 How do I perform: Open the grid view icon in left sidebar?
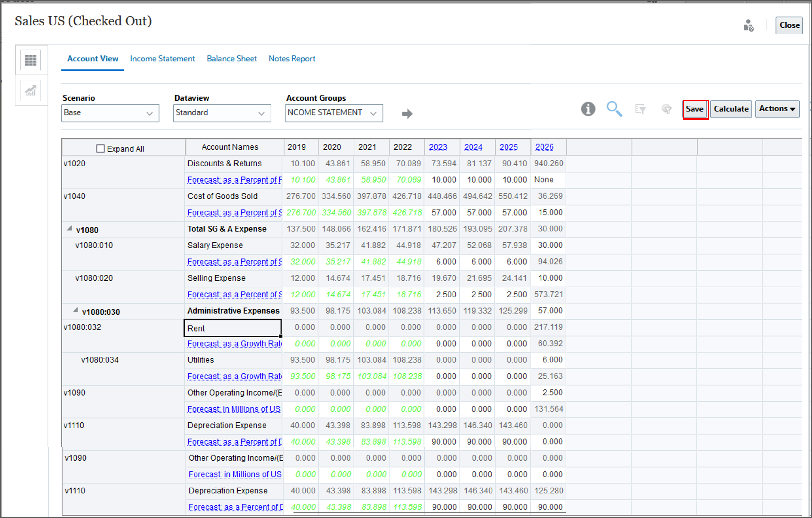coord(31,60)
